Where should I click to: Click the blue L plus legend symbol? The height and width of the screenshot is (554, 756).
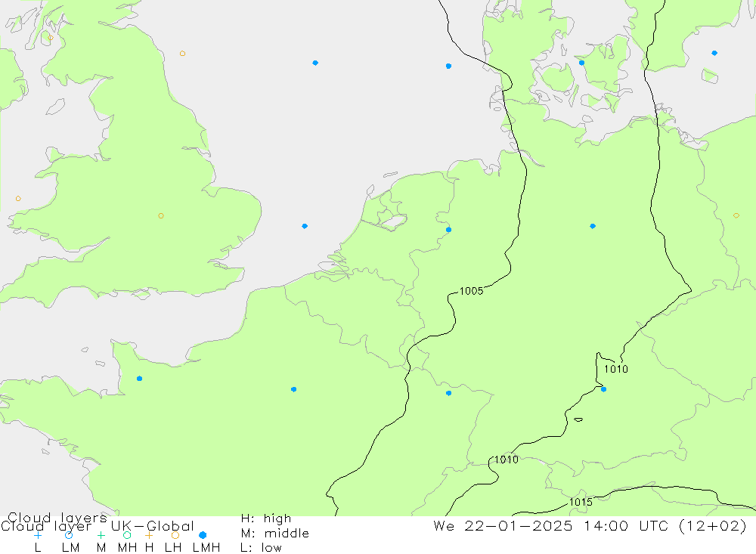[38, 535]
